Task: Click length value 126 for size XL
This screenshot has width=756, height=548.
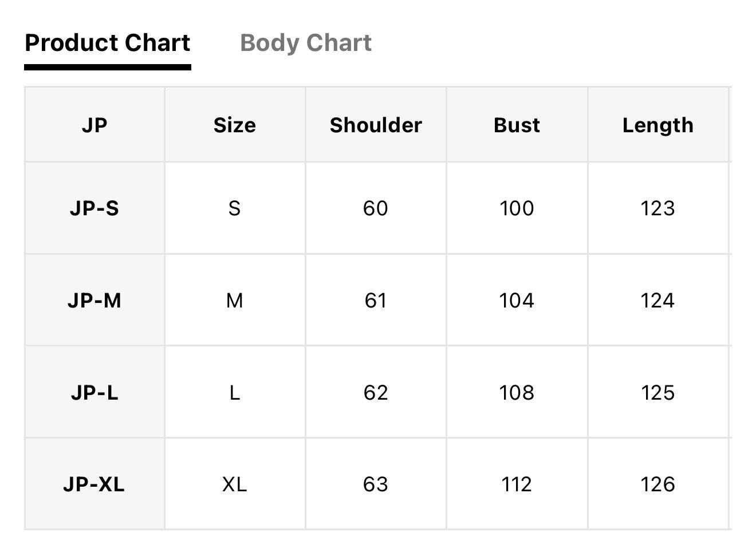Action: click(x=658, y=484)
